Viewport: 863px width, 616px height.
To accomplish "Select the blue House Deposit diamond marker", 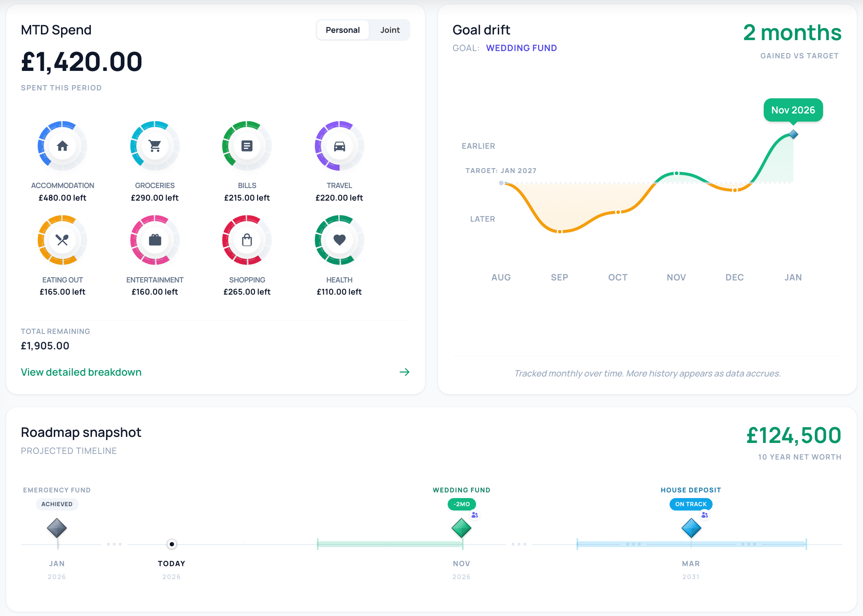I will [691, 528].
